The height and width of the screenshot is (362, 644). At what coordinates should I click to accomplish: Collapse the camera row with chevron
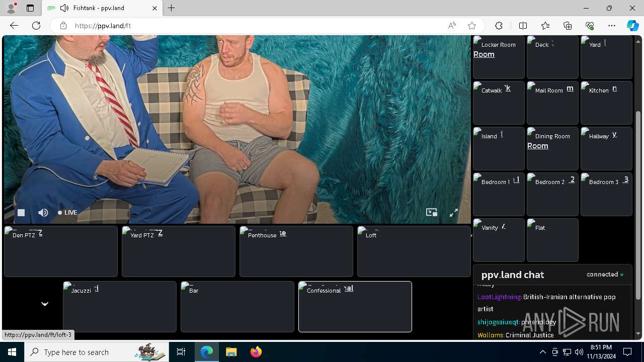click(x=45, y=304)
